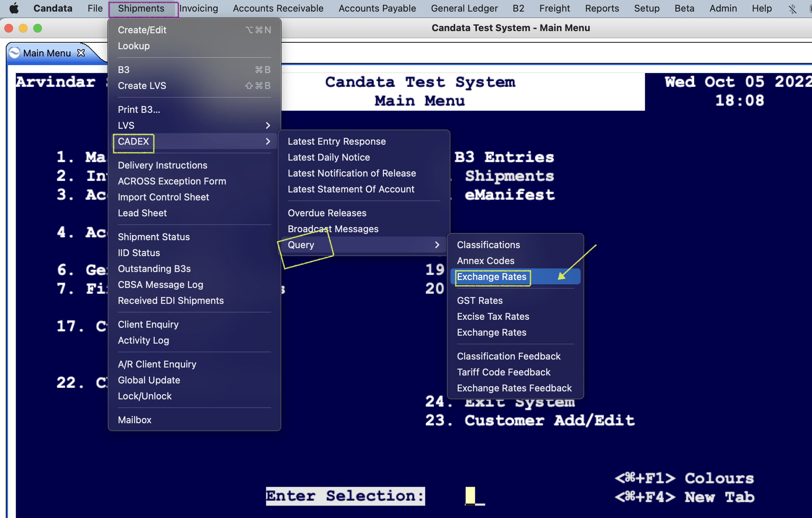Click the Bluetooth status icon in menu bar

click(792, 9)
